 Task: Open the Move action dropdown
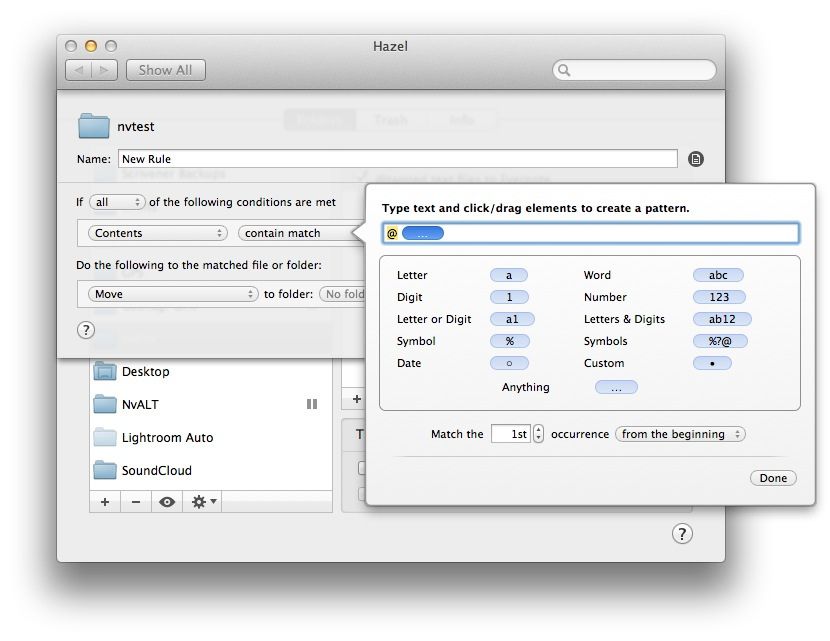173,294
